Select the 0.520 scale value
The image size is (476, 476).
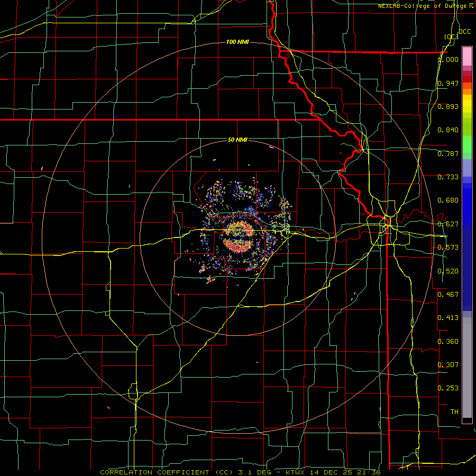coord(448,271)
